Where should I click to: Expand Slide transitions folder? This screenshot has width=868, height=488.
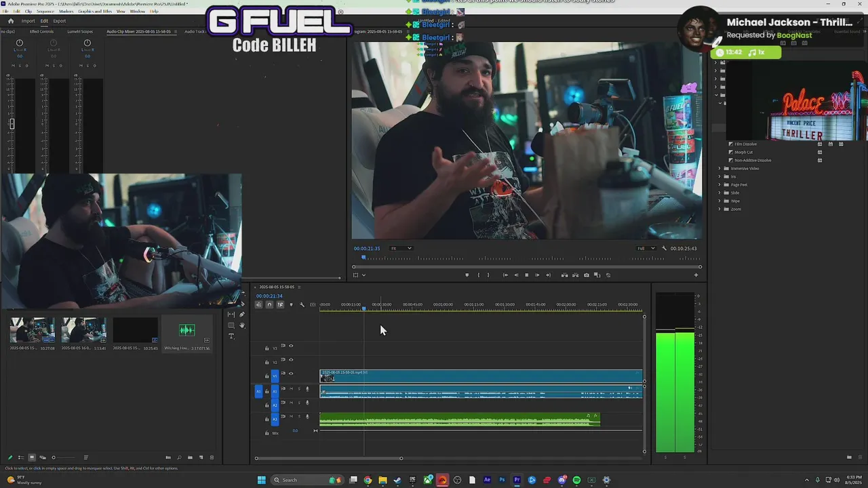point(719,192)
